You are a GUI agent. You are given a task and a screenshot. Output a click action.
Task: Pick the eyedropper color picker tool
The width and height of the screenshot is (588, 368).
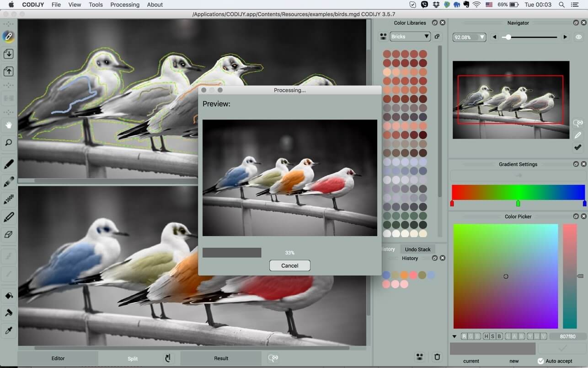pos(8,330)
